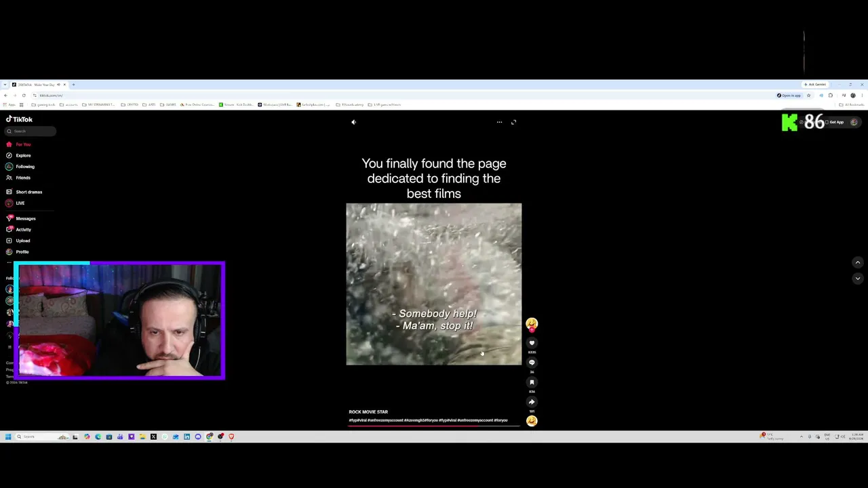Open the TikTok account avatar menu

[854, 123]
